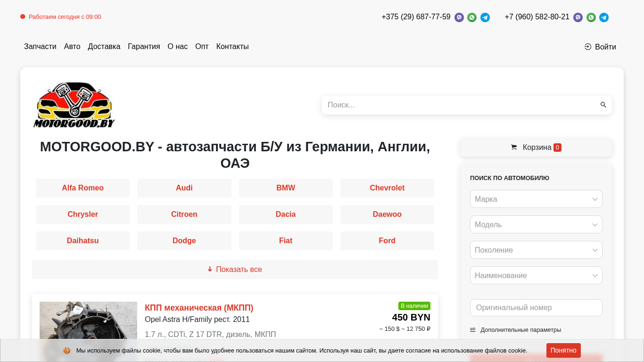This screenshot has height=362, width=644.
Task: Open the Корзина cart button
Action: 536,147
